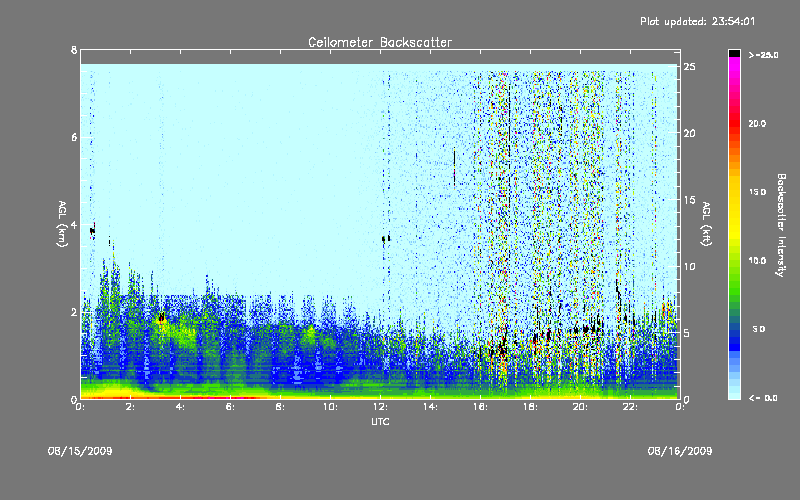Click the '10' kft tick on right axis
800x500 pixels.
point(690,266)
